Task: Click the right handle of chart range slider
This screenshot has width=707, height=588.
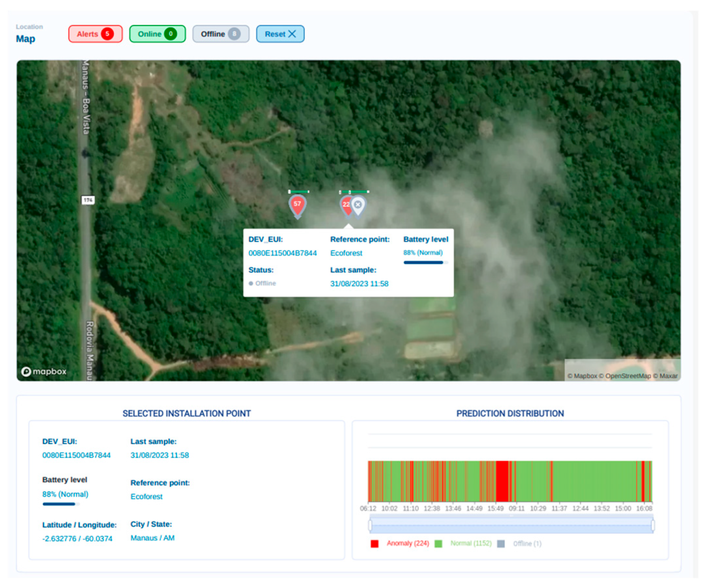Action: pyautogui.click(x=653, y=526)
